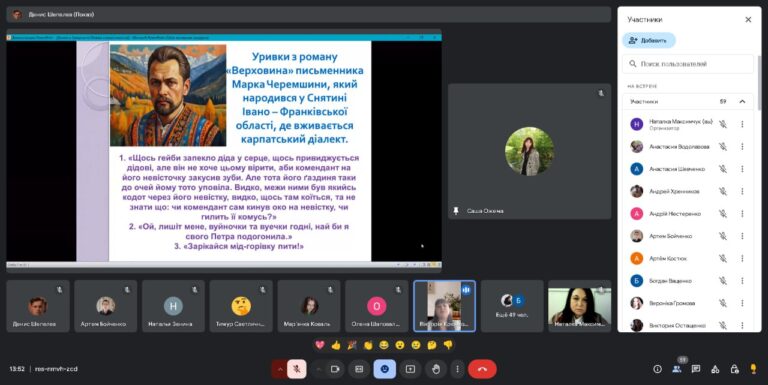
Task: Mute microphone of Артем Бойченко in list
Action: (x=723, y=236)
